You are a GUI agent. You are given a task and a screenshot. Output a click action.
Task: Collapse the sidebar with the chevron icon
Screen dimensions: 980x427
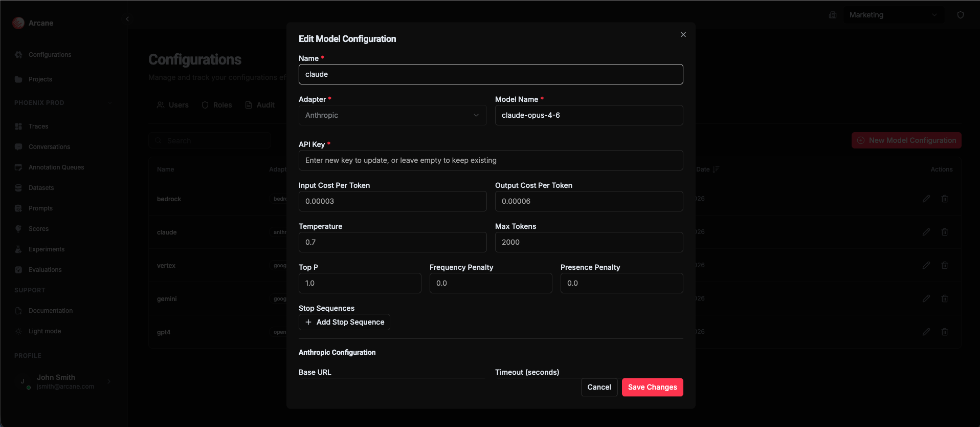point(127,19)
